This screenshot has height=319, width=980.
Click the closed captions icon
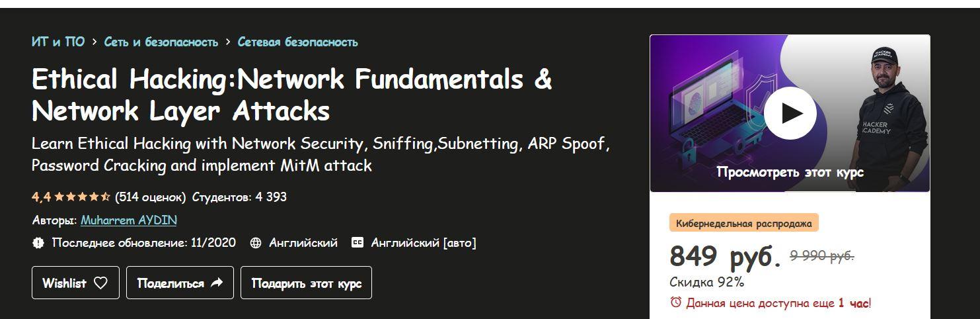[x=358, y=243]
